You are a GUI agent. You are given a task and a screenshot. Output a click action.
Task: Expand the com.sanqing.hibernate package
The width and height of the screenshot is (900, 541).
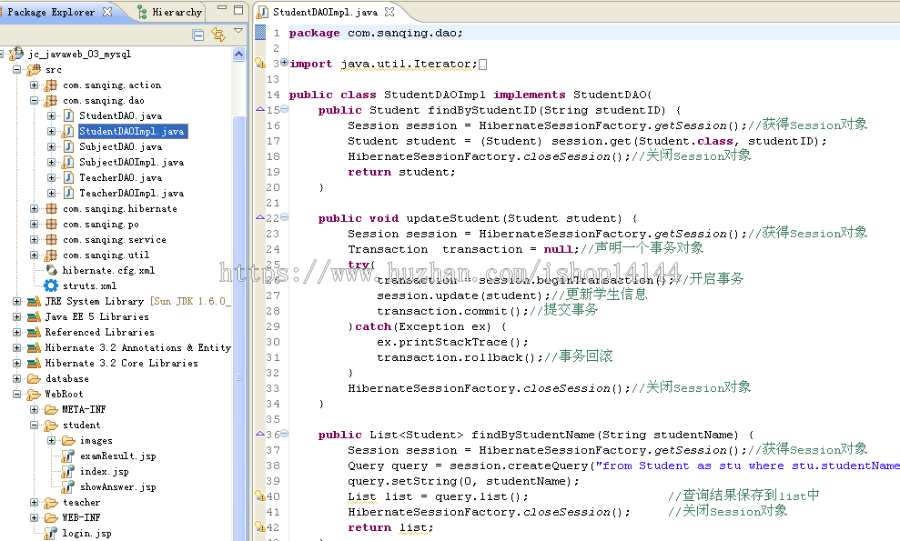click(34, 209)
